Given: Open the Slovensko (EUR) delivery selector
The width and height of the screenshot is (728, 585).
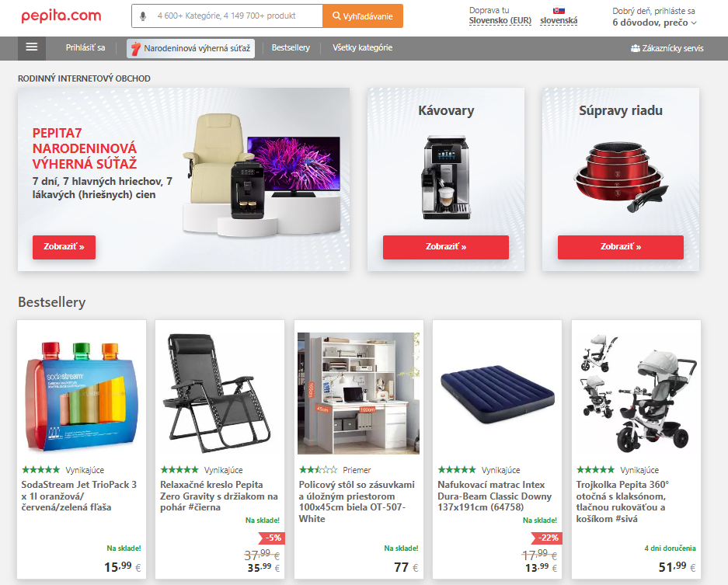Looking at the screenshot, I should [x=500, y=21].
